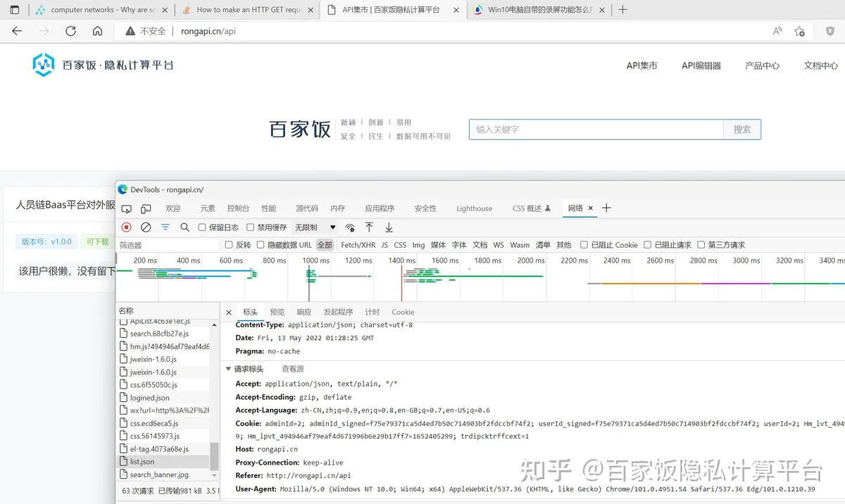
Task: Switch to the 响应 tab
Action: [304, 312]
